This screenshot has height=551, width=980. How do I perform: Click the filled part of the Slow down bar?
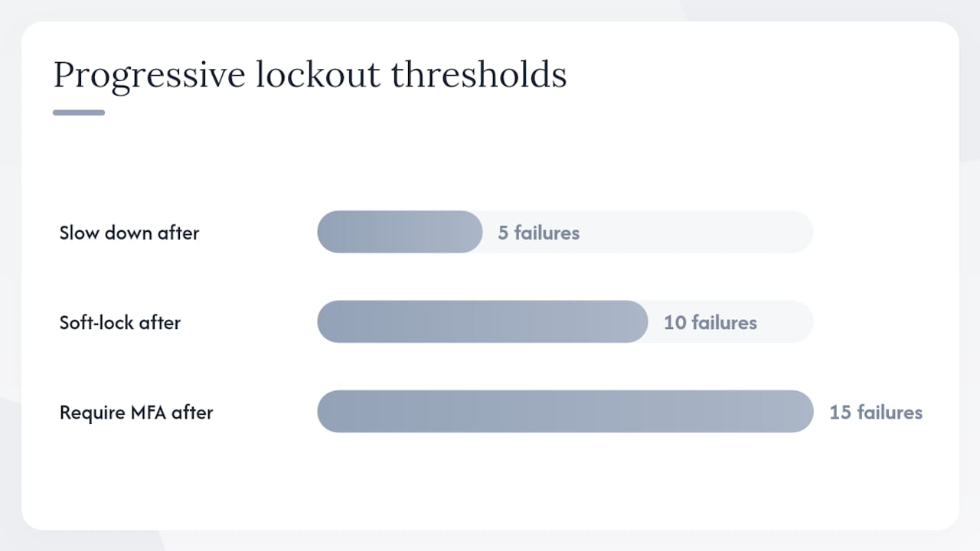[400, 232]
